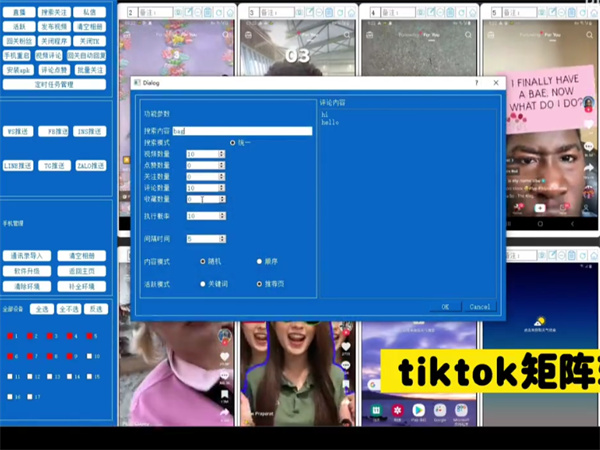The image size is (600, 450).
Task: Click the edit icon on device 4 toolbar
Action: (x=431, y=12)
